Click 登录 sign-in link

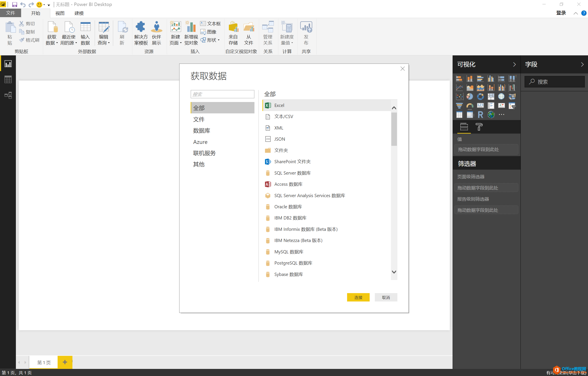pyautogui.click(x=561, y=13)
